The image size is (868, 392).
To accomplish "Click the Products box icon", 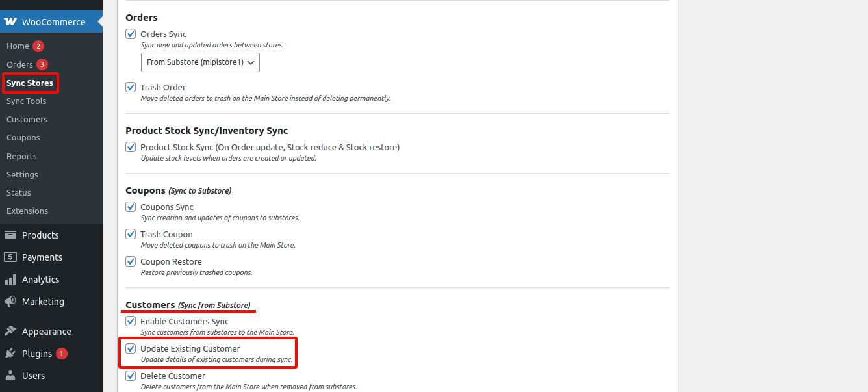I will tap(10, 235).
